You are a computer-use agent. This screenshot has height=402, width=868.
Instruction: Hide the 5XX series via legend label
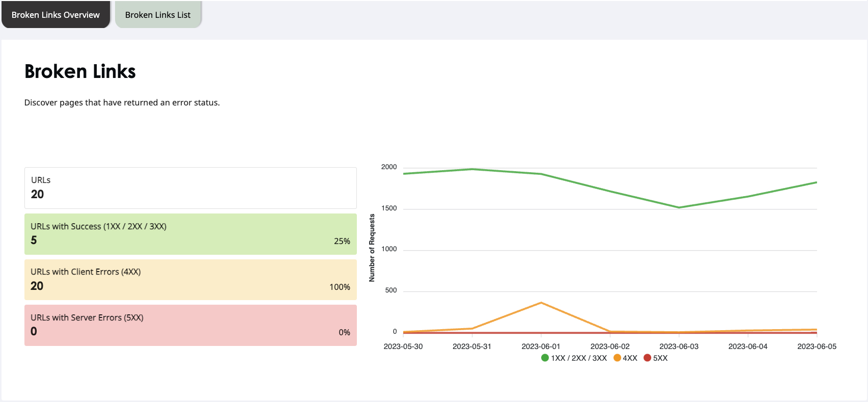660,358
